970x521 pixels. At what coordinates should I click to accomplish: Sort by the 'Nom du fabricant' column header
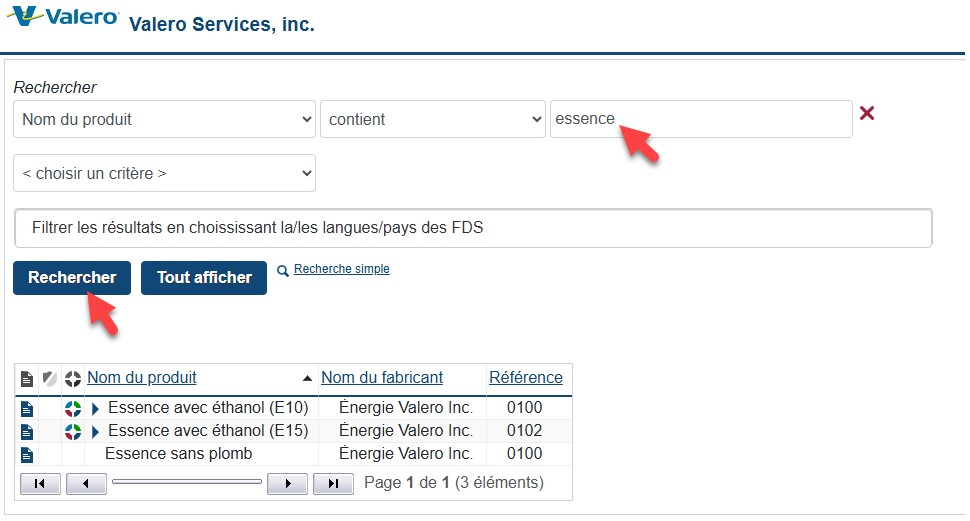point(382,378)
